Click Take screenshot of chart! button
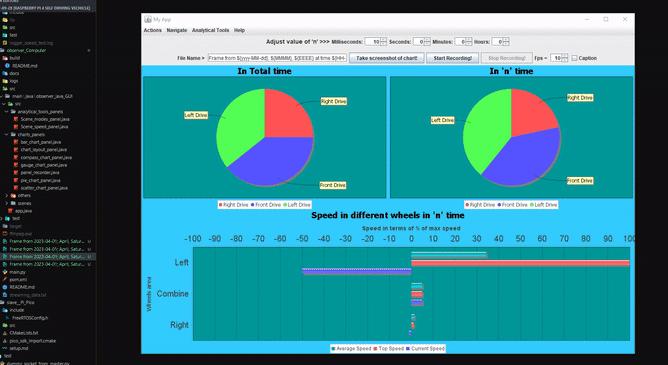 pos(386,58)
